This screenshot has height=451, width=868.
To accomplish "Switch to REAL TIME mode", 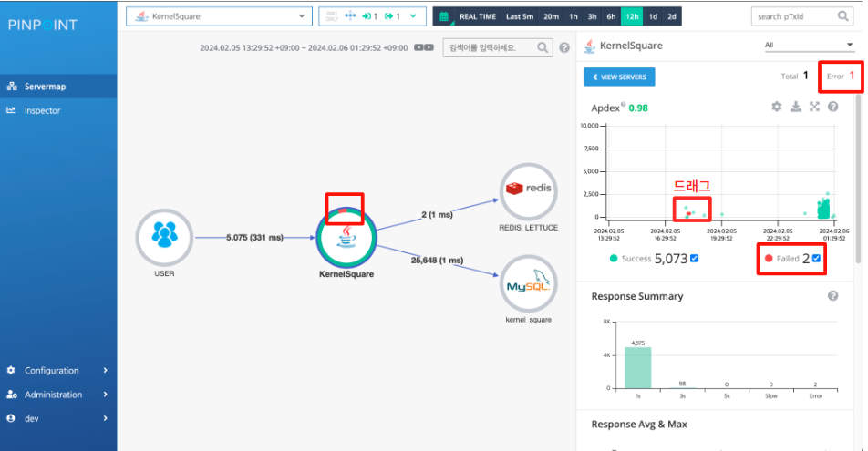I will tap(477, 16).
